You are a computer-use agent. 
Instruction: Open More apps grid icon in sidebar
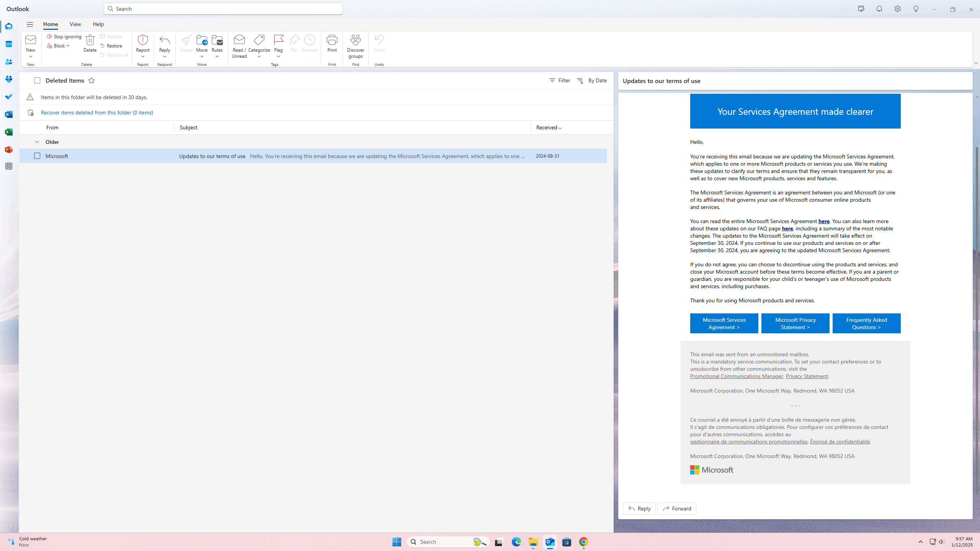point(9,166)
